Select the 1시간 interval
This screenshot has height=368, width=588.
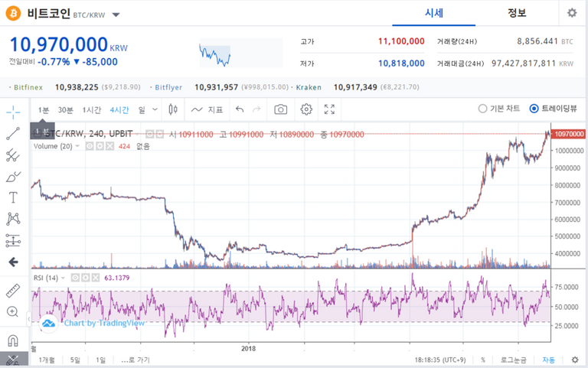92,110
